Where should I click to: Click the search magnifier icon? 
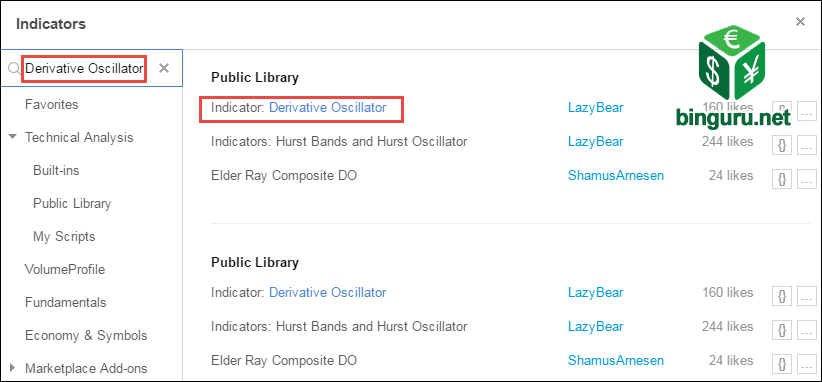14,68
